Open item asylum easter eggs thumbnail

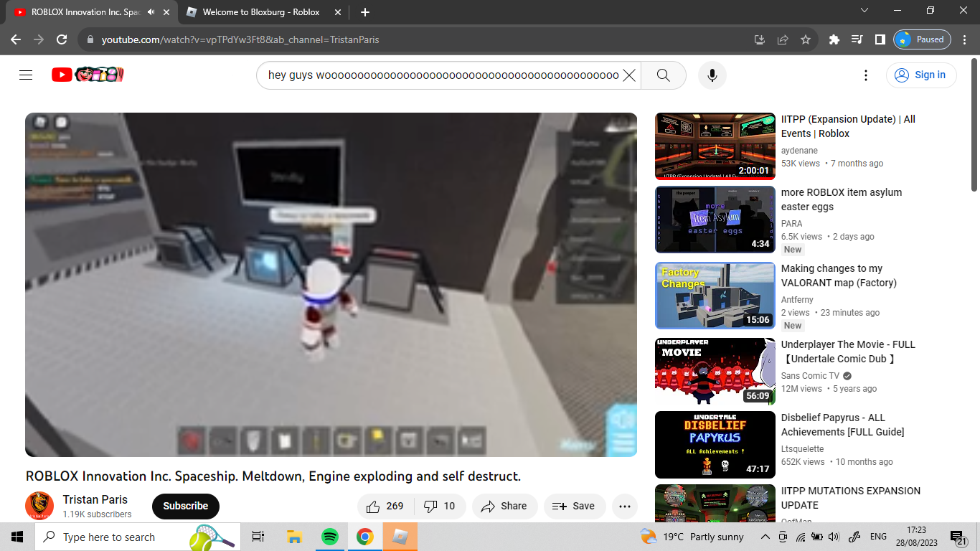click(715, 220)
